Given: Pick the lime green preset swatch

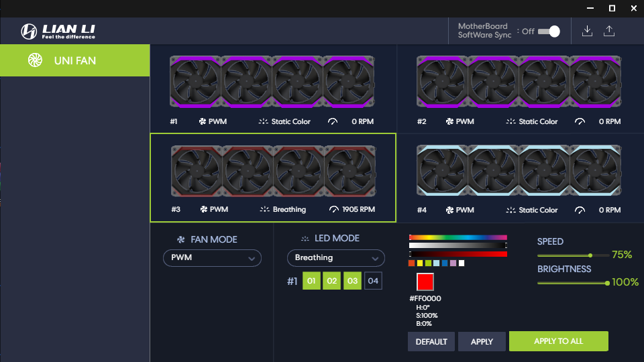Looking at the screenshot, I should 429,263.
